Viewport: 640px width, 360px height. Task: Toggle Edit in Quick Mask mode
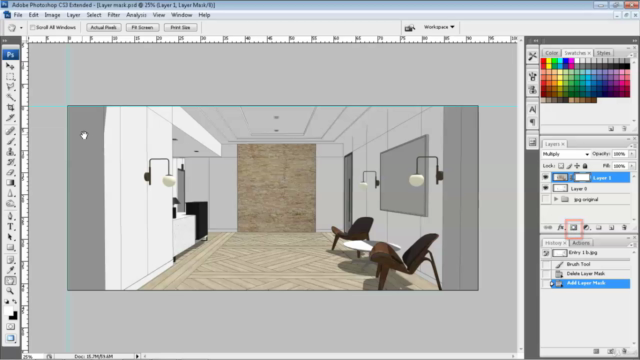click(10, 327)
